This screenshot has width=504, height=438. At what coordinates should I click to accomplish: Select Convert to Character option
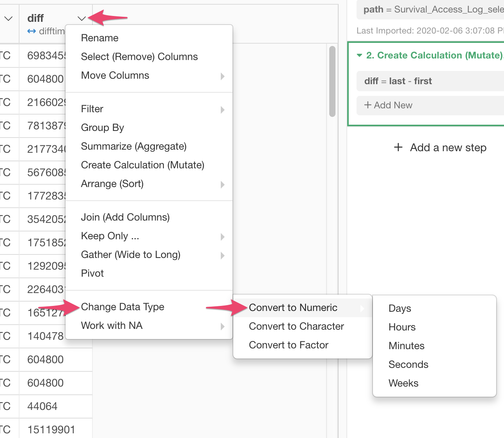point(296,326)
